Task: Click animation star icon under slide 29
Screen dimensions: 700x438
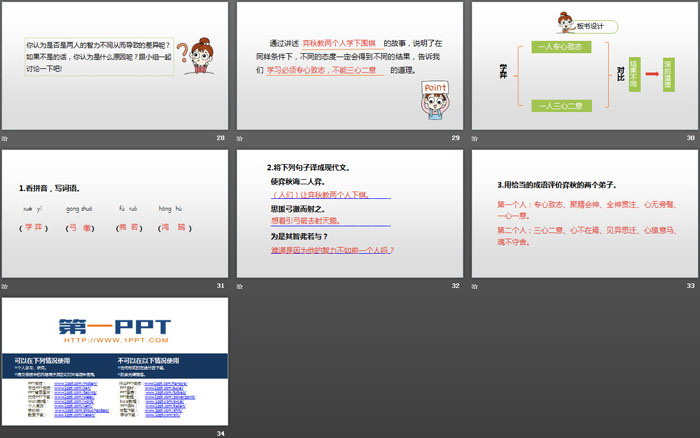Action: [240, 138]
